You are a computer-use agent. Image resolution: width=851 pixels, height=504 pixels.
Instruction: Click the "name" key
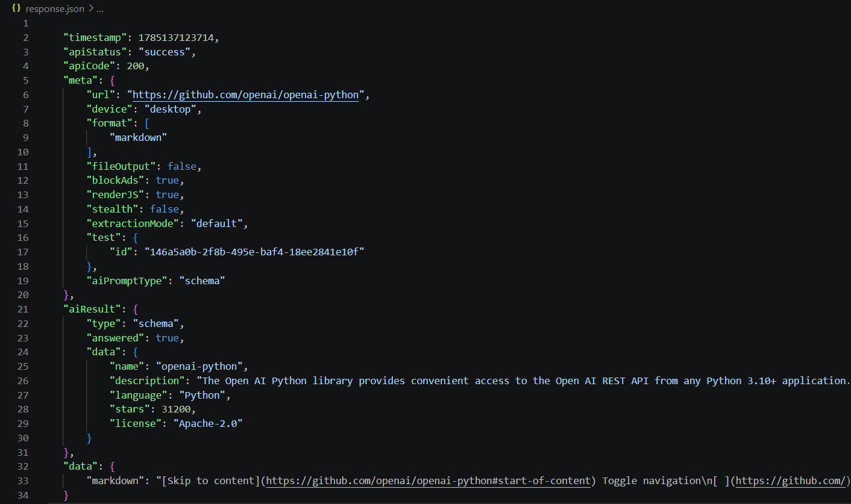pyautogui.click(x=127, y=366)
